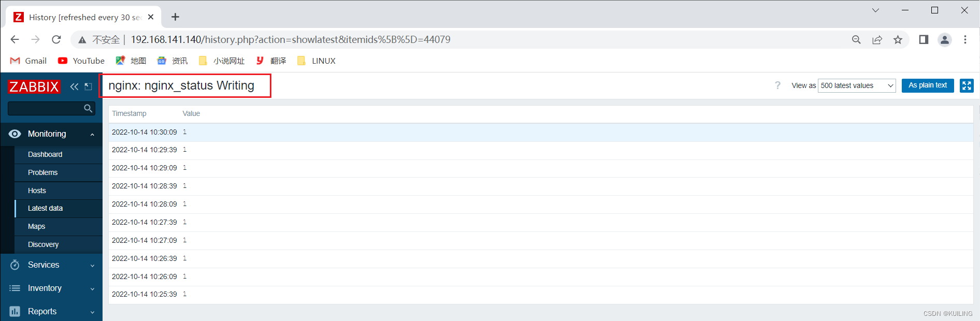Click timestamp 2022-10-14 10:26:09
Image resolution: width=980 pixels, height=321 pixels.
click(x=145, y=276)
